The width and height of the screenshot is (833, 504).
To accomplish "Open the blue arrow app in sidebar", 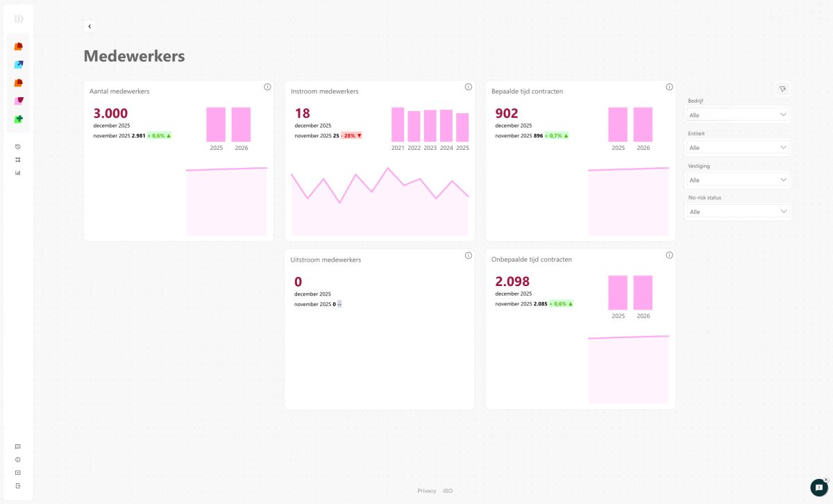I will pos(18,65).
